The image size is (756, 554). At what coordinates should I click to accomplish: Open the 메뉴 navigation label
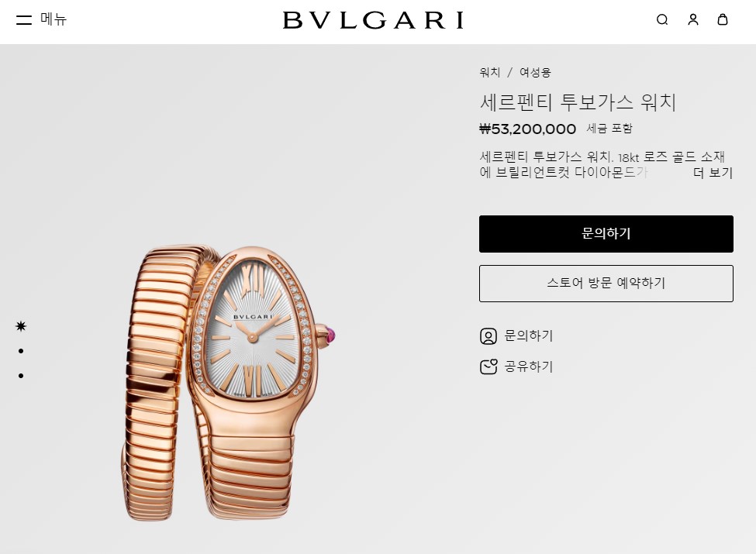[53, 19]
